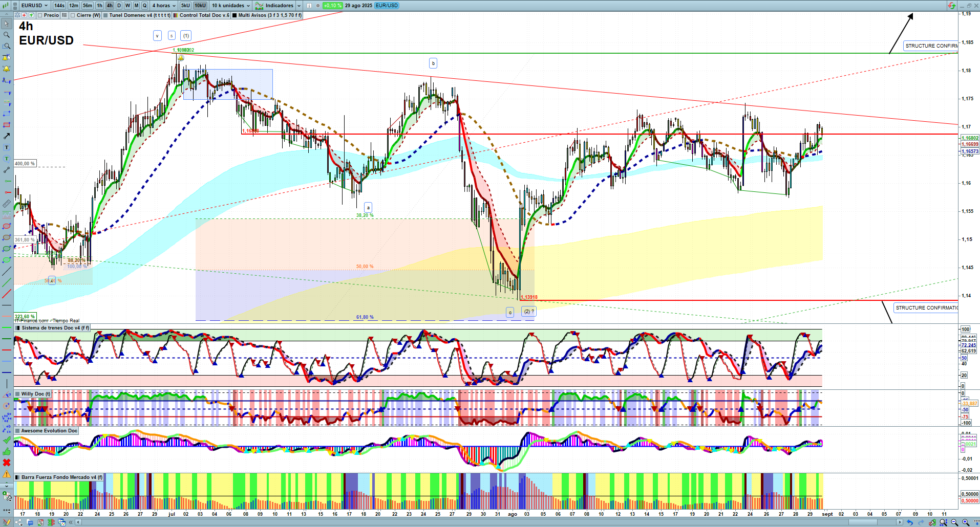Screen dimensions: 980x527
Task: Select the green diagonal line tool
Action: [x=7, y=282]
